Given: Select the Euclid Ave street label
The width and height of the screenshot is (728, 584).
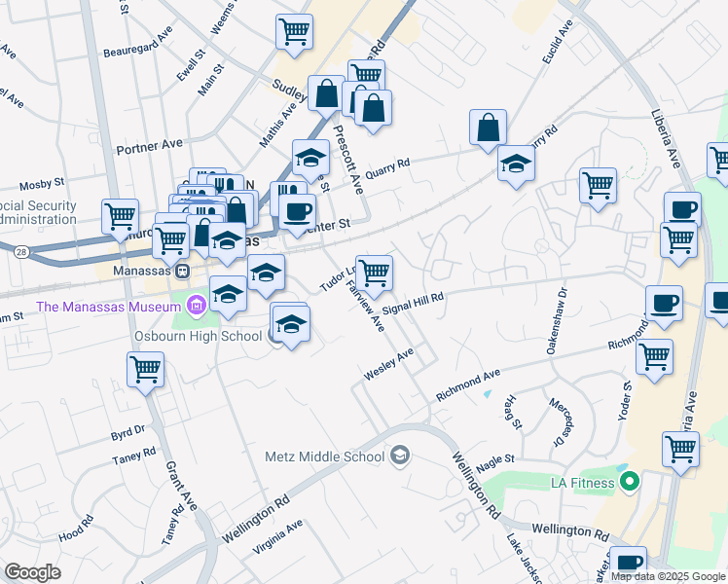Looking at the screenshot, I should tap(558, 42).
